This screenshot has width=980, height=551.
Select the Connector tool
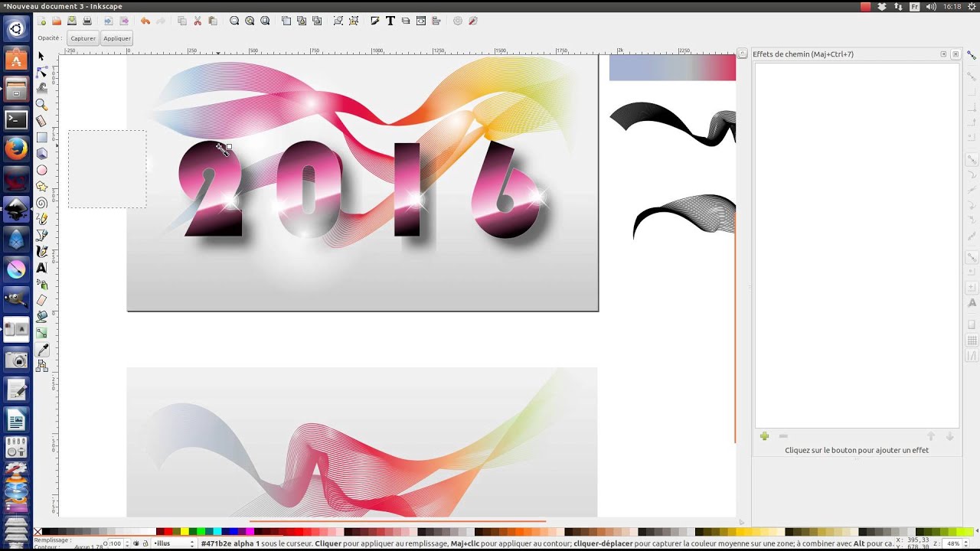point(41,366)
